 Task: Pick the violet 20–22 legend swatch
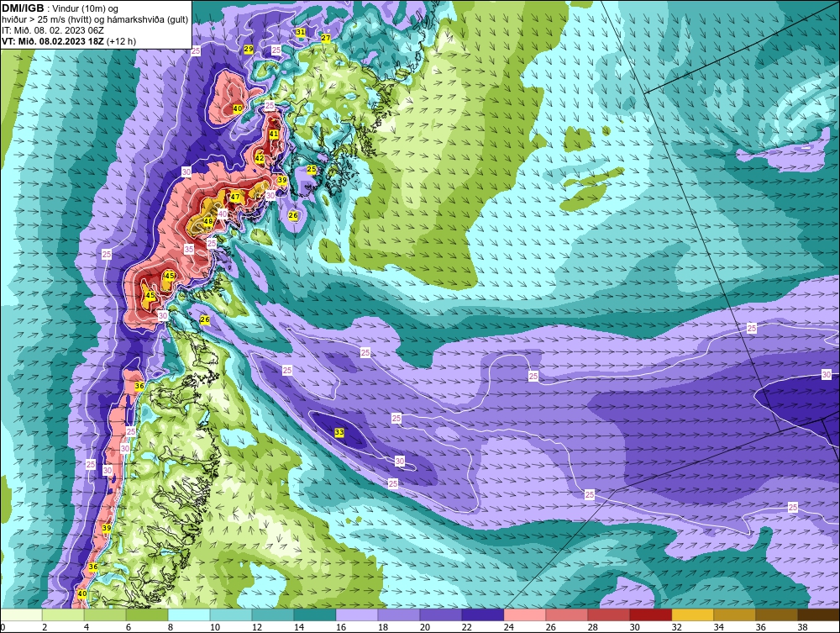pyautogui.click(x=441, y=615)
